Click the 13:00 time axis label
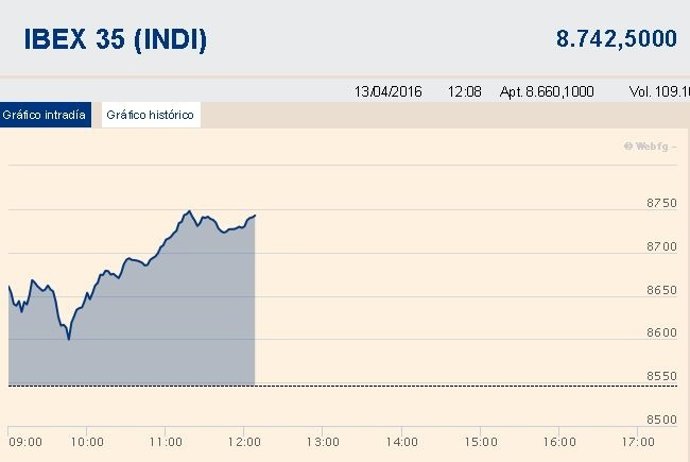The image size is (690, 462). tap(322, 441)
